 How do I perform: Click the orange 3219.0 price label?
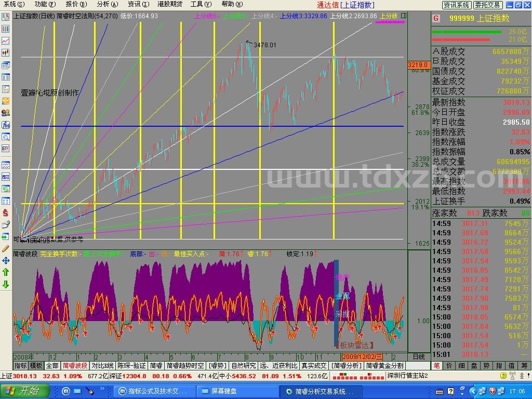tap(418, 65)
